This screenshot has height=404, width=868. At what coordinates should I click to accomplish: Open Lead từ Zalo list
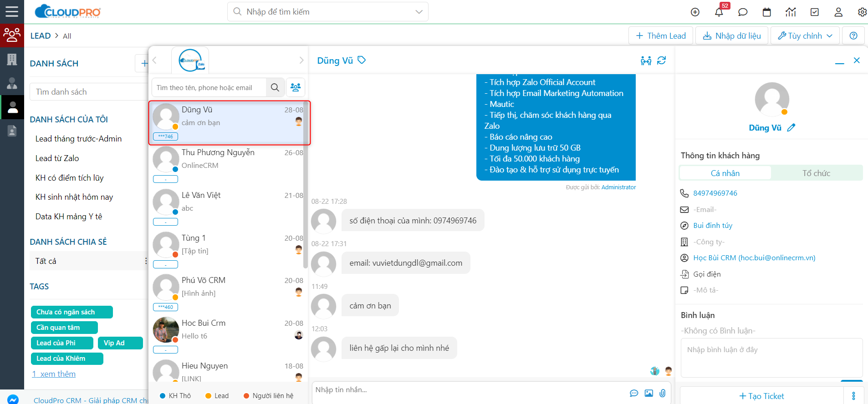point(57,158)
